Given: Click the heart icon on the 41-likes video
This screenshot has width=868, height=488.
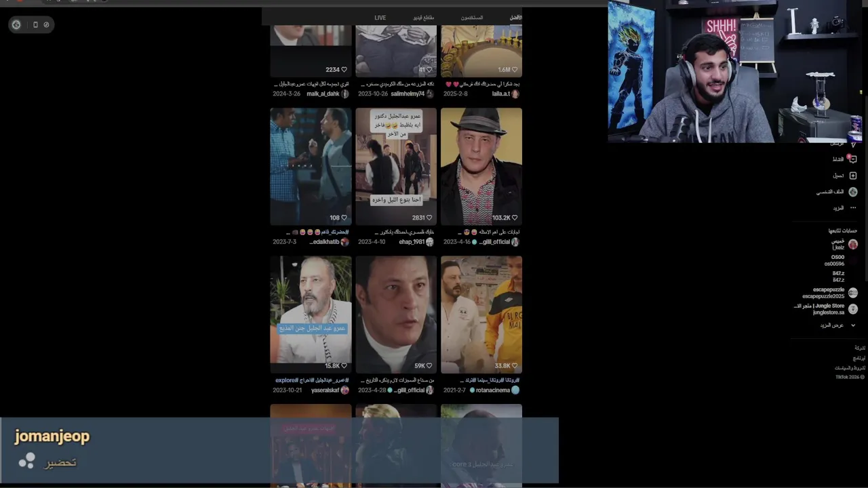Looking at the screenshot, I should click(429, 70).
